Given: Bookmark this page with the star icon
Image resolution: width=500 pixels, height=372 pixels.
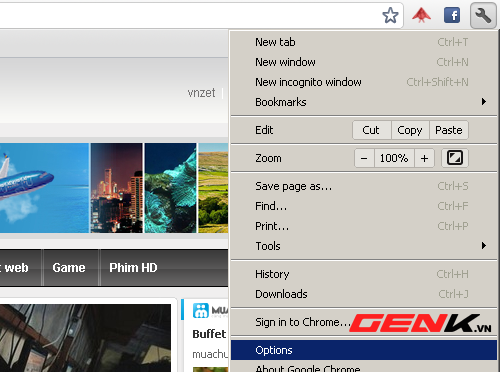Looking at the screenshot, I should click(x=390, y=15).
